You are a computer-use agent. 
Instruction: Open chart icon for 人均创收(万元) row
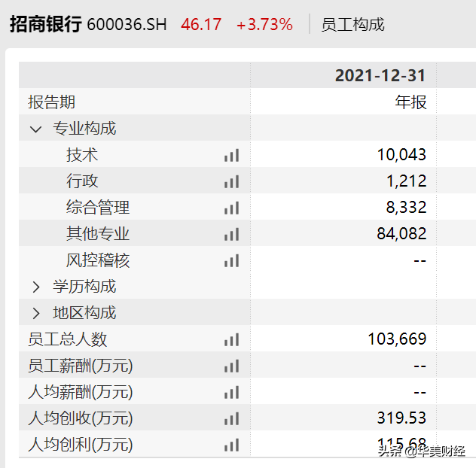point(232,419)
